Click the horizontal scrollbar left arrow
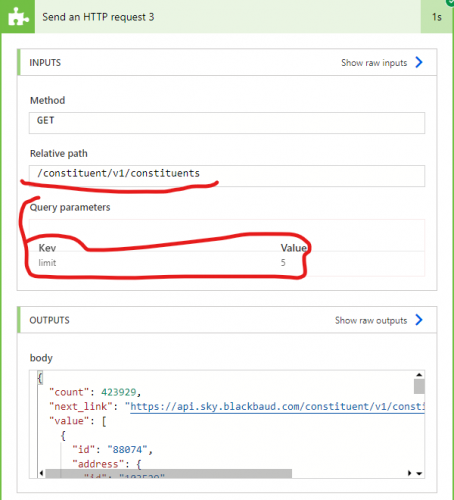Image resolution: width=454 pixels, height=500 pixels. pos(41,473)
